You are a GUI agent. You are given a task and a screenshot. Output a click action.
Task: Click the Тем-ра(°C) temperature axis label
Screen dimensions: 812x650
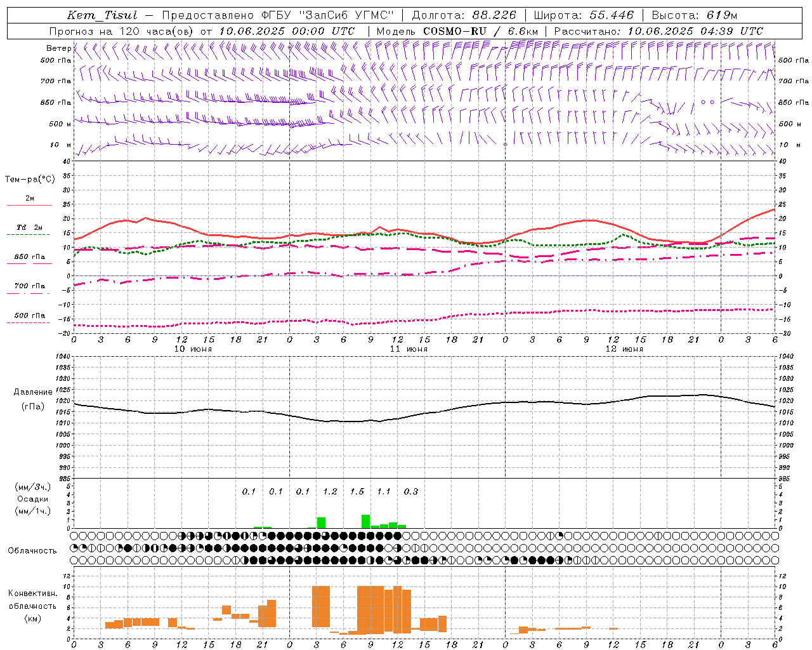point(30,180)
